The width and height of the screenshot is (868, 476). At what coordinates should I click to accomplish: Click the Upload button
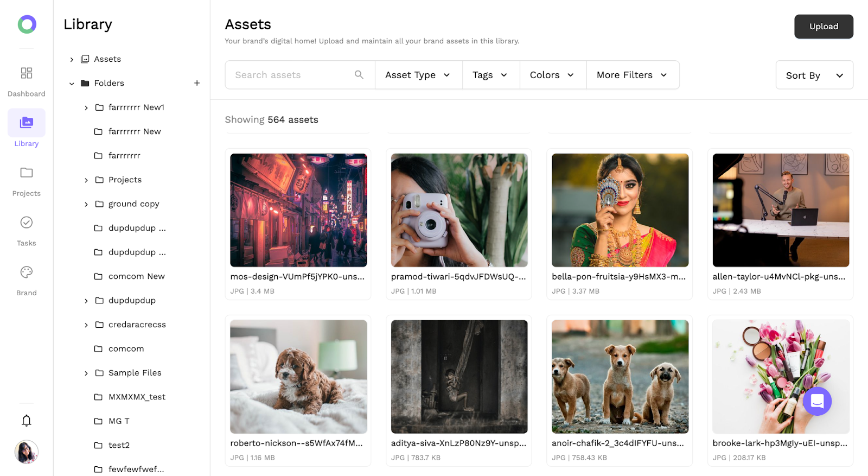tap(823, 26)
